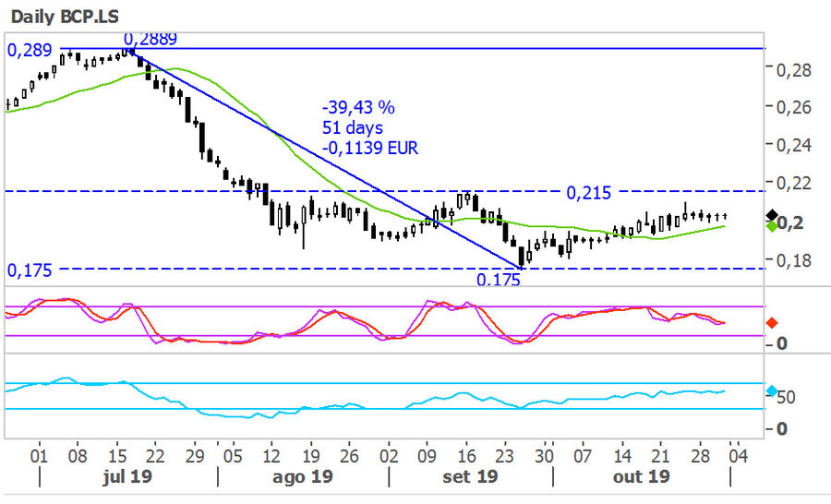Click the red stochastic diamond marker
Screen dimensions: 831x504
(772, 323)
